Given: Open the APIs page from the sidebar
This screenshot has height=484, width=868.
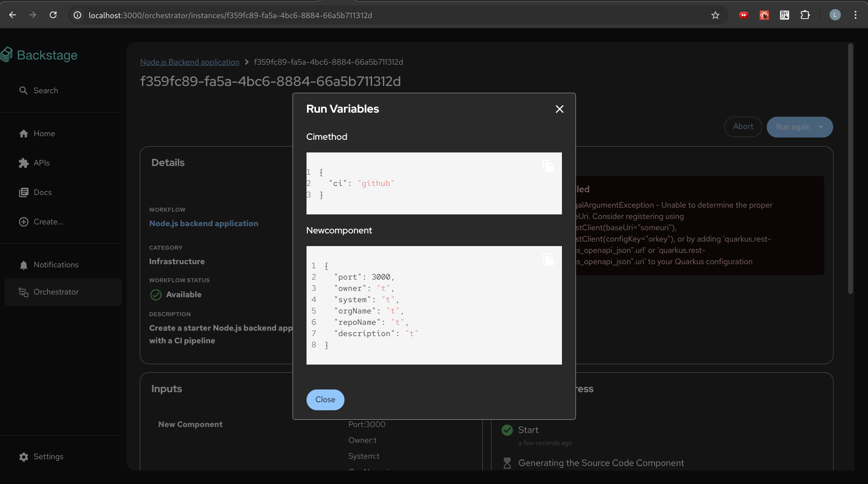Looking at the screenshot, I should 41,163.
